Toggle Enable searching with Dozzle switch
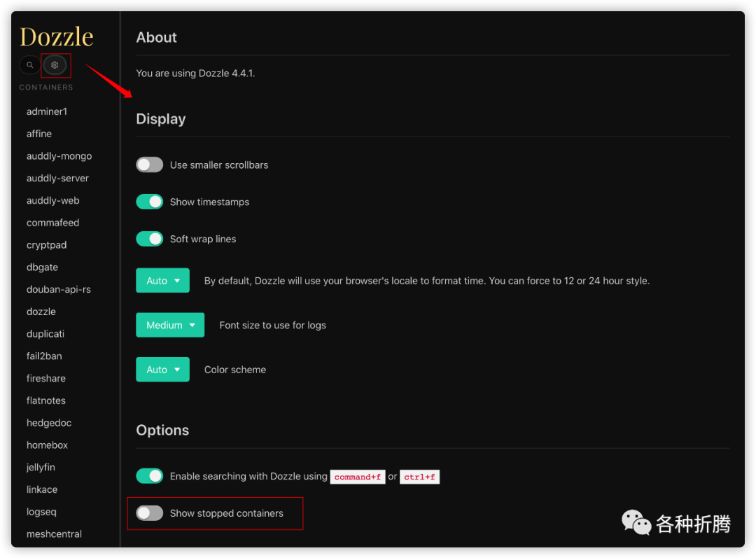 150,476
